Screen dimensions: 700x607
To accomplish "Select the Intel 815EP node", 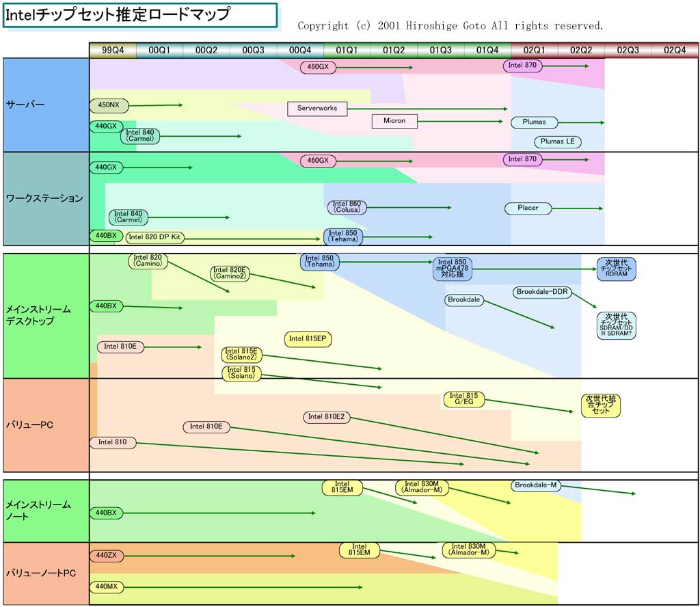I will click(x=308, y=339).
